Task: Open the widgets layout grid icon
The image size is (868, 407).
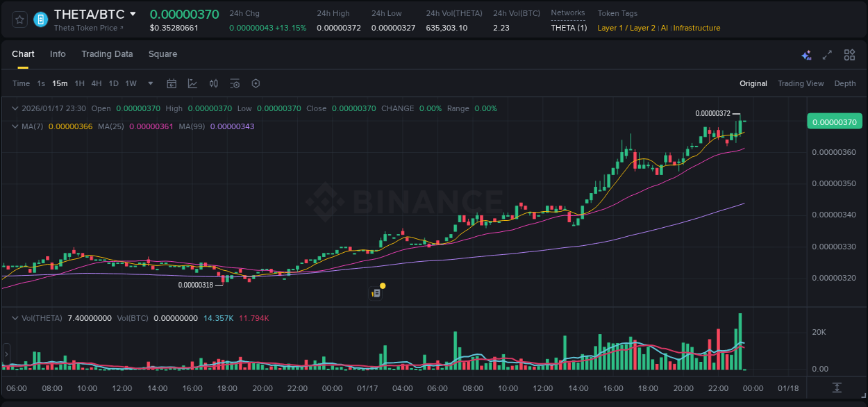Action: 849,54
